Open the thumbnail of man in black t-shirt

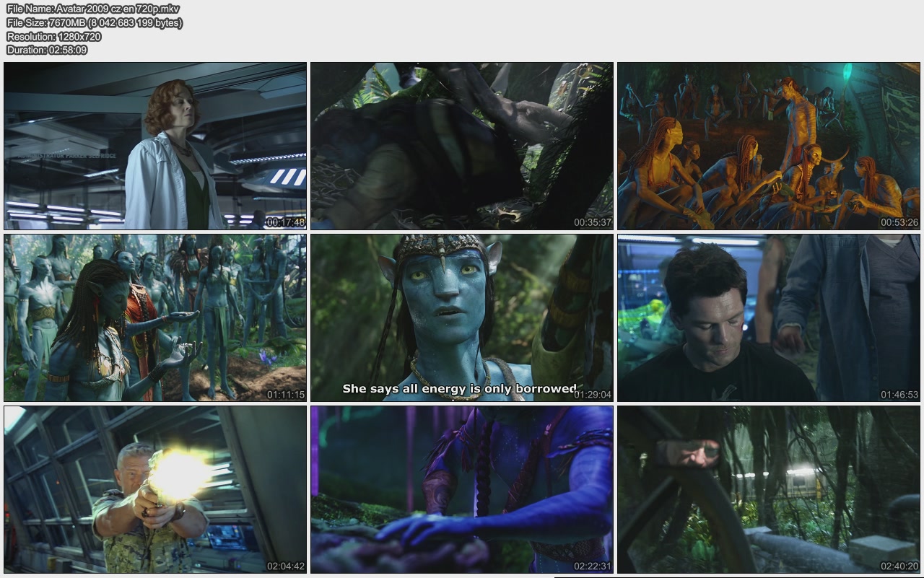coord(769,318)
